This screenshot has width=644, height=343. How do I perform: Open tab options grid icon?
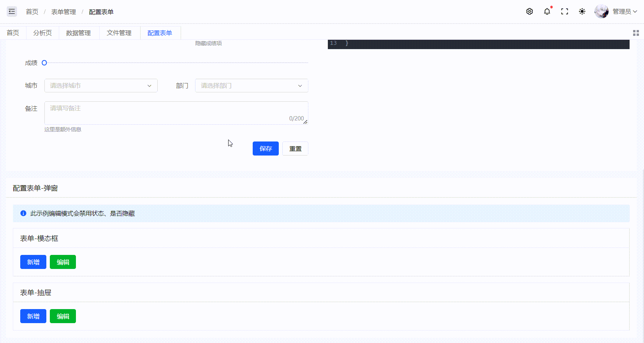(x=636, y=33)
